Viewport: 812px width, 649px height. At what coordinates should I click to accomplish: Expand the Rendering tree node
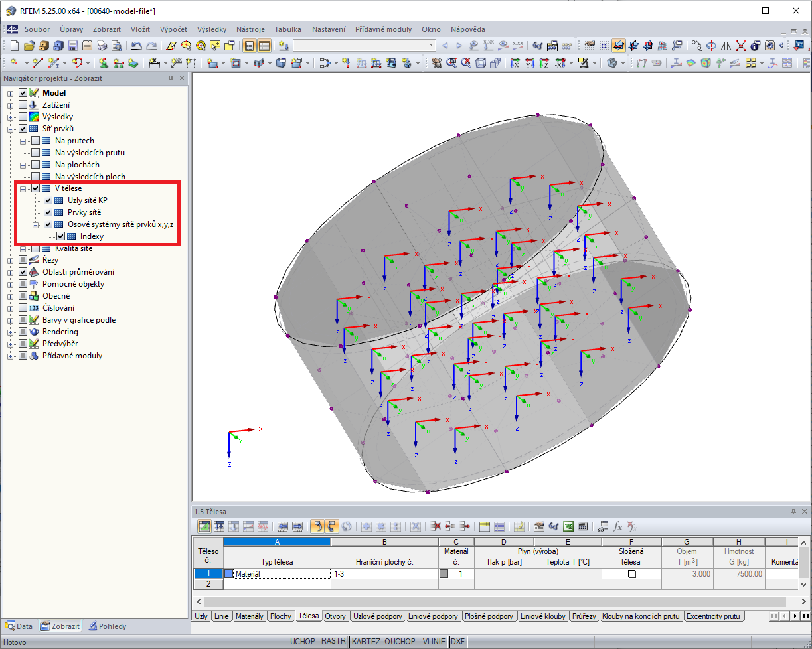point(11,332)
